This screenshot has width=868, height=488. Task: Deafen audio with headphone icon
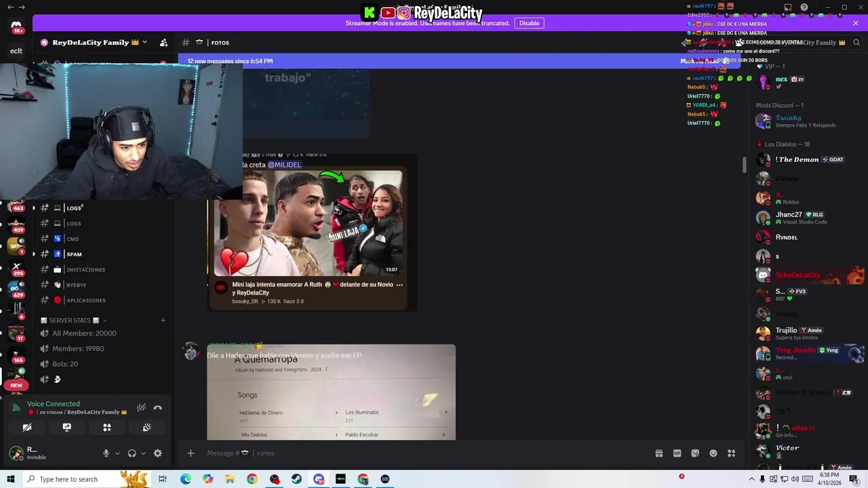(x=132, y=453)
